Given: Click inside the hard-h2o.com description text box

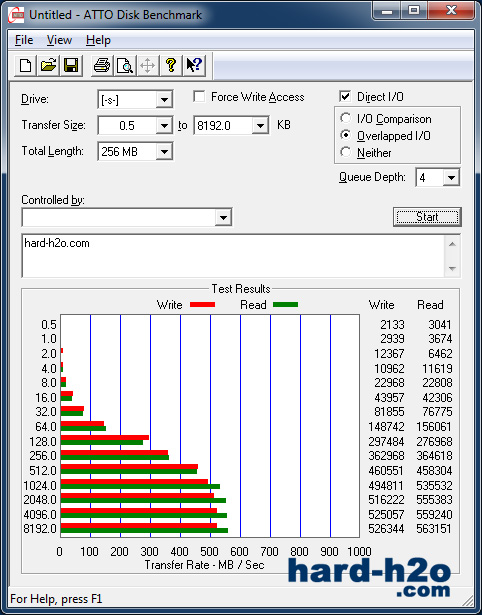Looking at the screenshot, I should pos(233,256).
